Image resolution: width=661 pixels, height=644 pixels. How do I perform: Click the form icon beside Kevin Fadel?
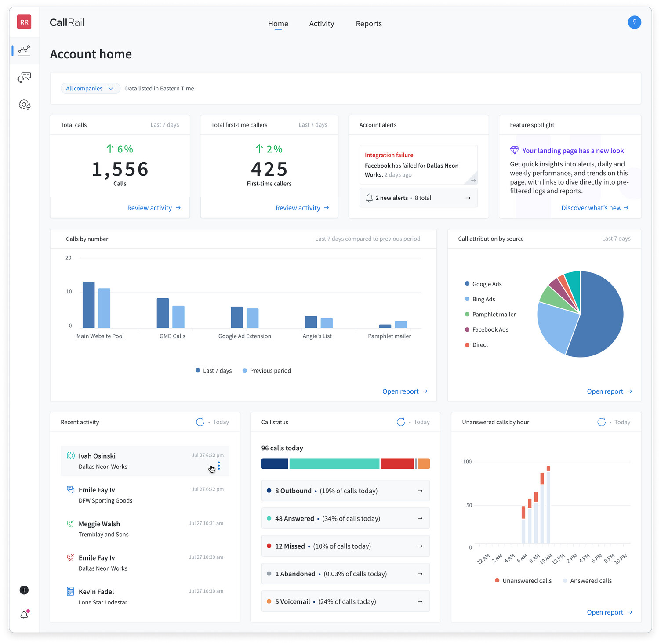point(70,591)
